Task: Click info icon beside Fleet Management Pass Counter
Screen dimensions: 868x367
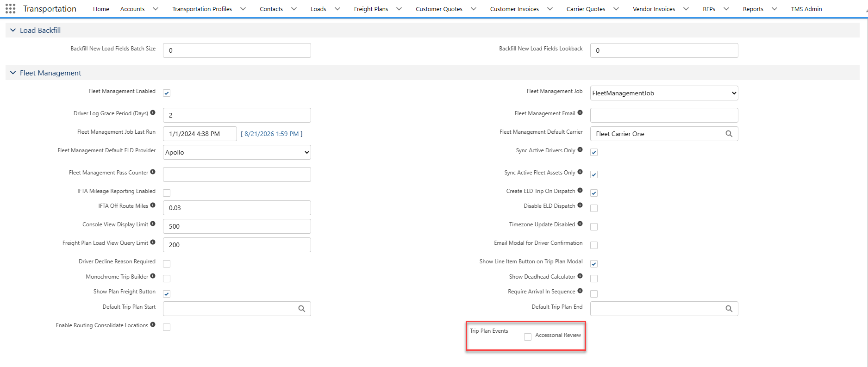Action: (x=153, y=172)
